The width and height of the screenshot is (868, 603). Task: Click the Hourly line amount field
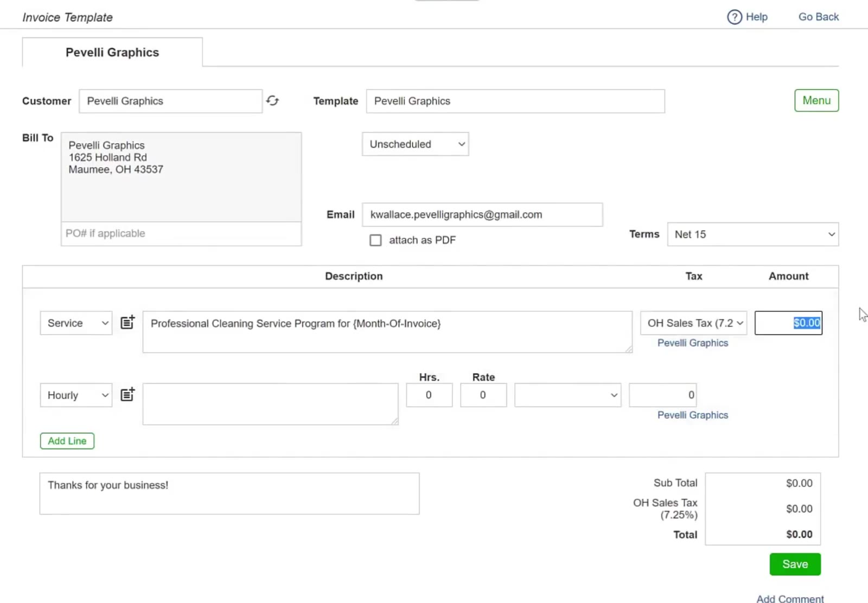[662, 395]
